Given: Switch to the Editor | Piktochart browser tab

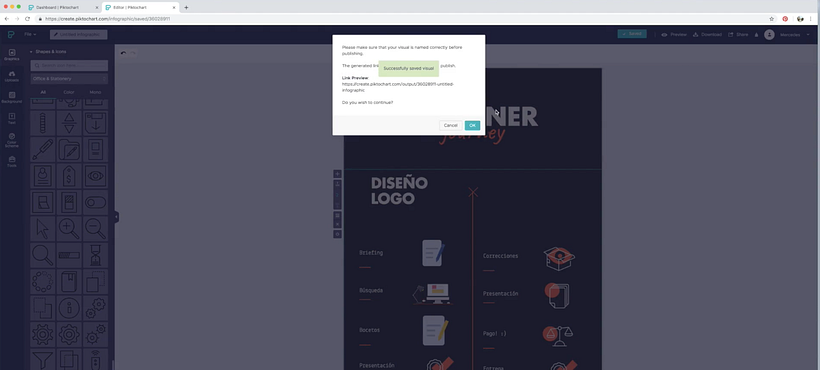Looking at the screenshot, I should point(140,7).
